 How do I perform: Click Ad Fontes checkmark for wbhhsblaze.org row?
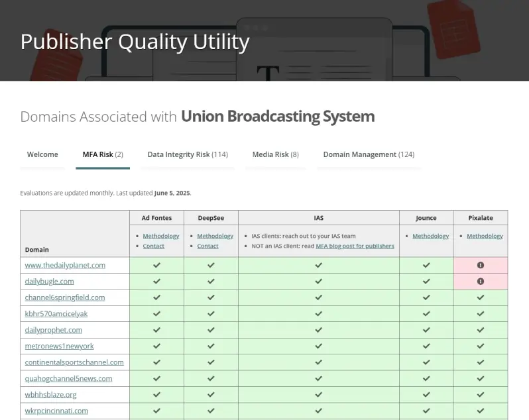tap(156, 395)
